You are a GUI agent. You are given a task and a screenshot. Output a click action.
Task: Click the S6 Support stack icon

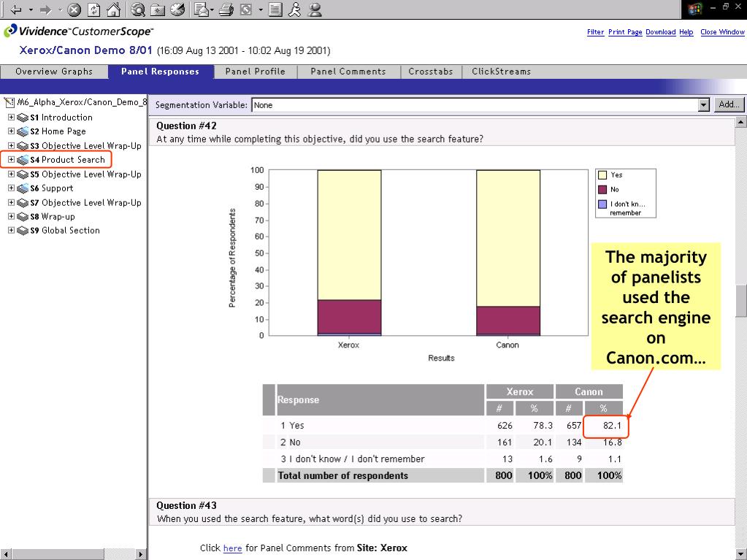[23, 188]
